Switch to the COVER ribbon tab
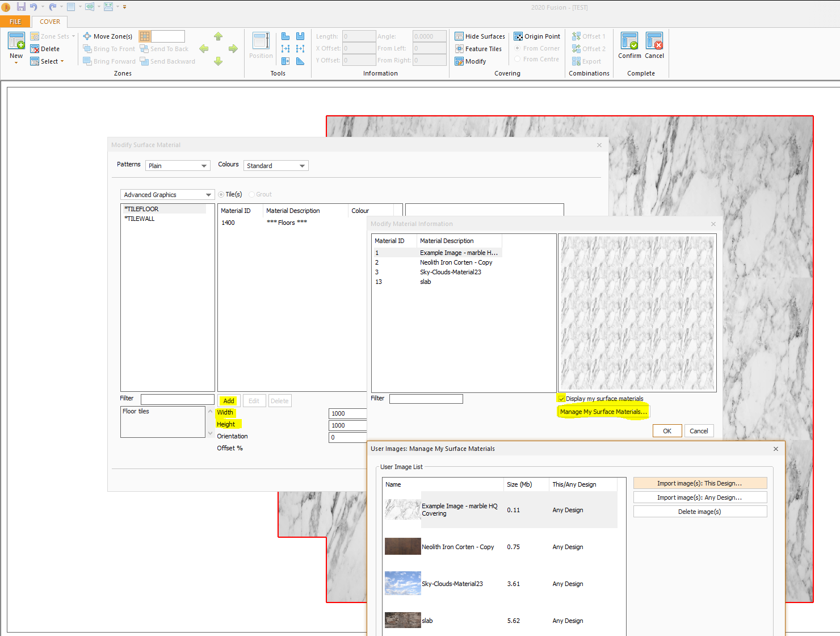 (50, 22)
